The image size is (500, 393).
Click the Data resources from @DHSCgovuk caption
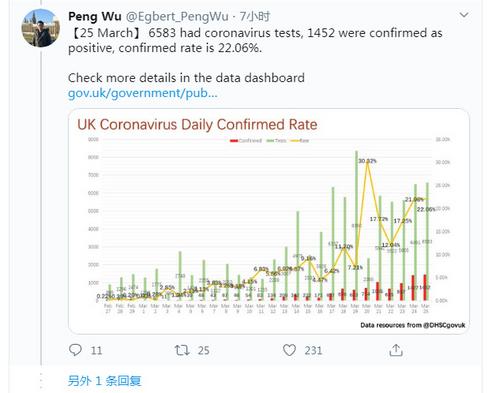[x=413, y=325]
